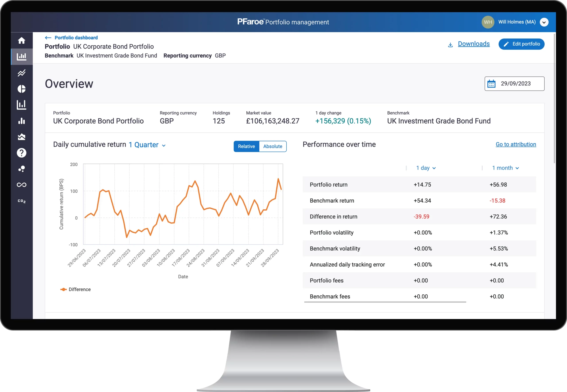Open the infinity loop sidebar icon
Viewport: 567px width, 392px height.
(22, 185)
